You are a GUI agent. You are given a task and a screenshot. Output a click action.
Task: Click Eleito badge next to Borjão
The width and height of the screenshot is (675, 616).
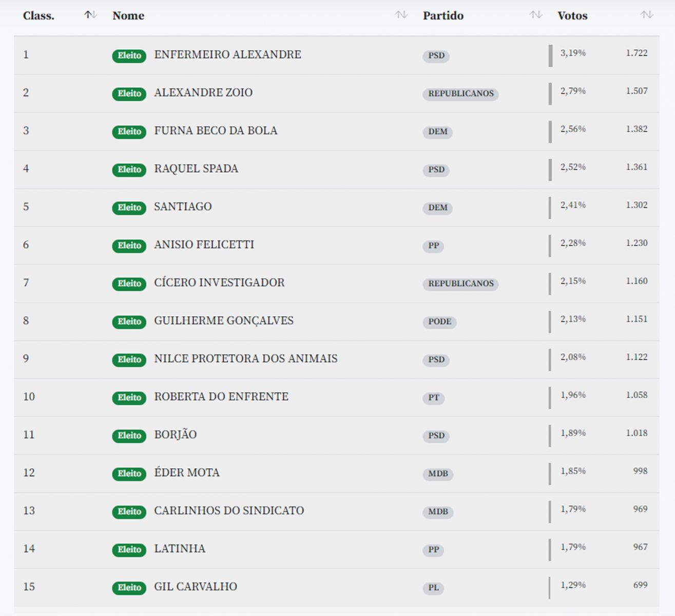point(129,435)
